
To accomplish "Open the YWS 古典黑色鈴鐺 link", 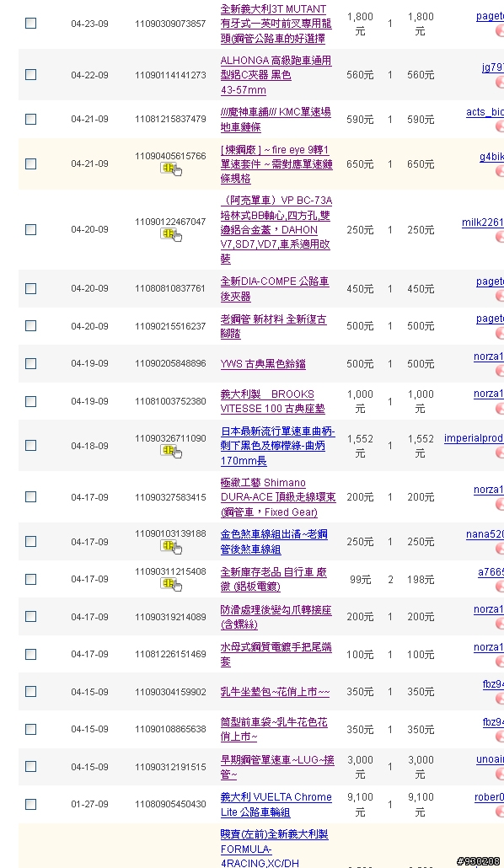I will pyautogui.click(x=263, y=364).
